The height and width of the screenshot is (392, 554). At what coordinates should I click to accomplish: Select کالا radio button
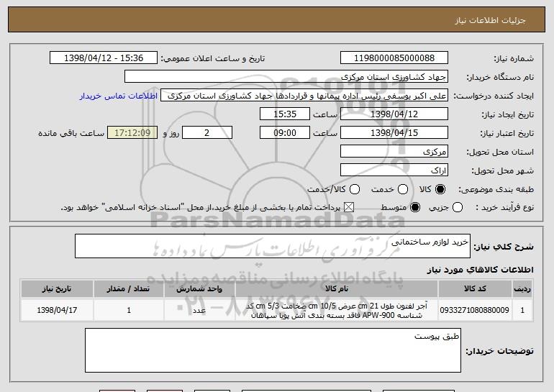pos(440,189)
